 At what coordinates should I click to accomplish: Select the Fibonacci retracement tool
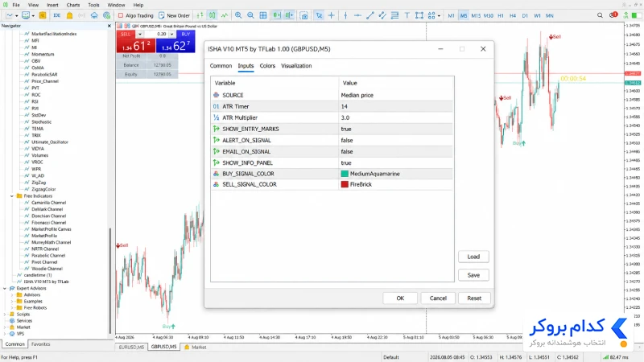tap(394, 15)
